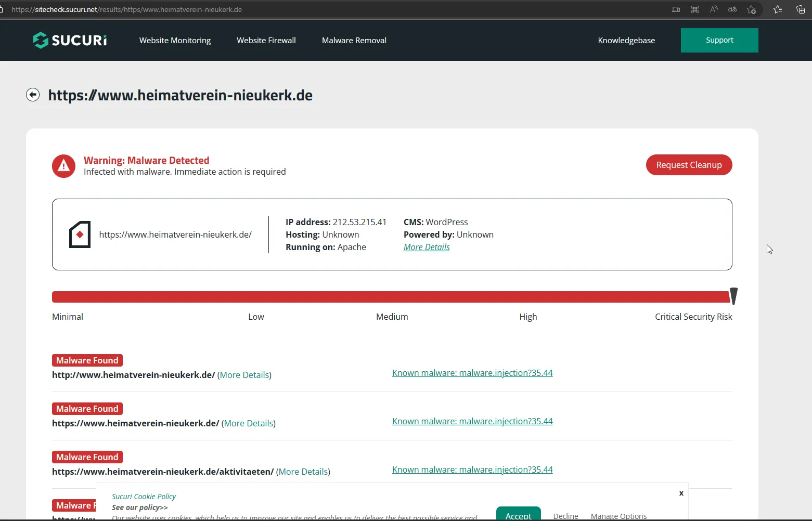Click the site URL beside the file icon
812x521 pixels.
tap(175, 235)
